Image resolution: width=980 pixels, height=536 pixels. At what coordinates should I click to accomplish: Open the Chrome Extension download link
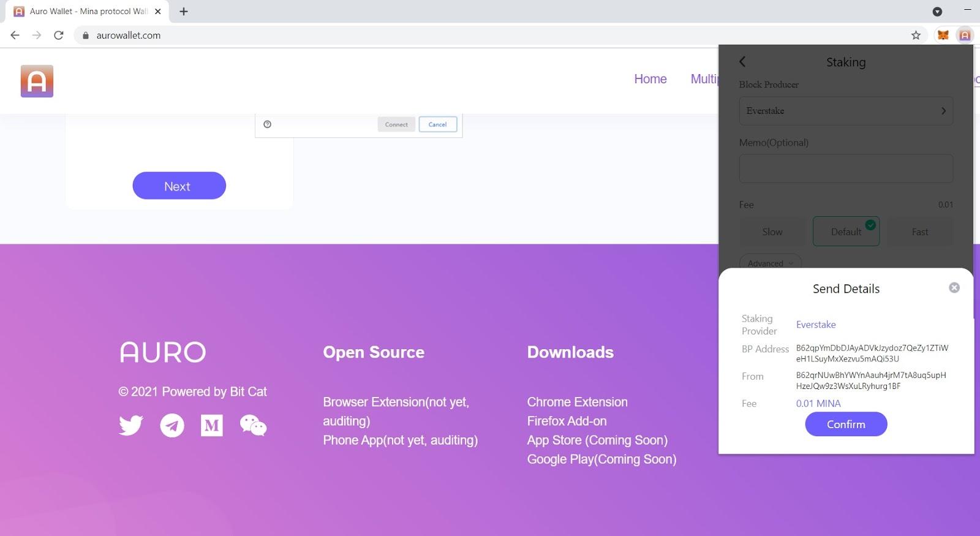tap(577, 402)
